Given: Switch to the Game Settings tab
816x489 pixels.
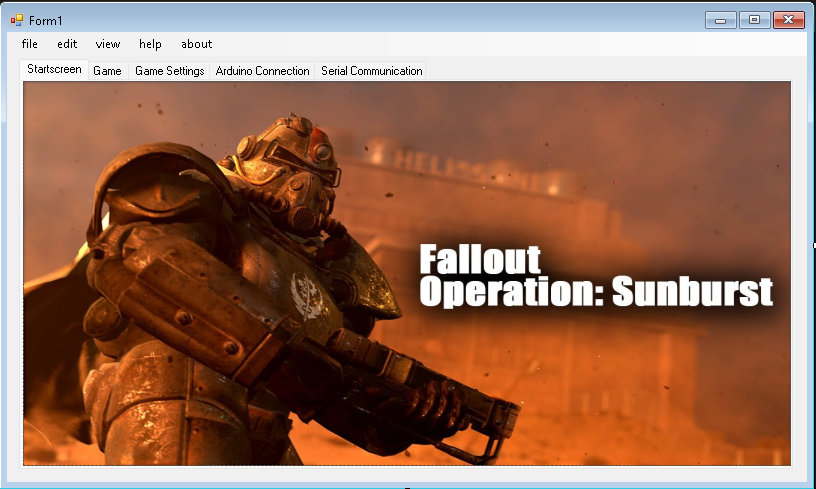Looking at the screenshot, I should (x=170, y=71).
